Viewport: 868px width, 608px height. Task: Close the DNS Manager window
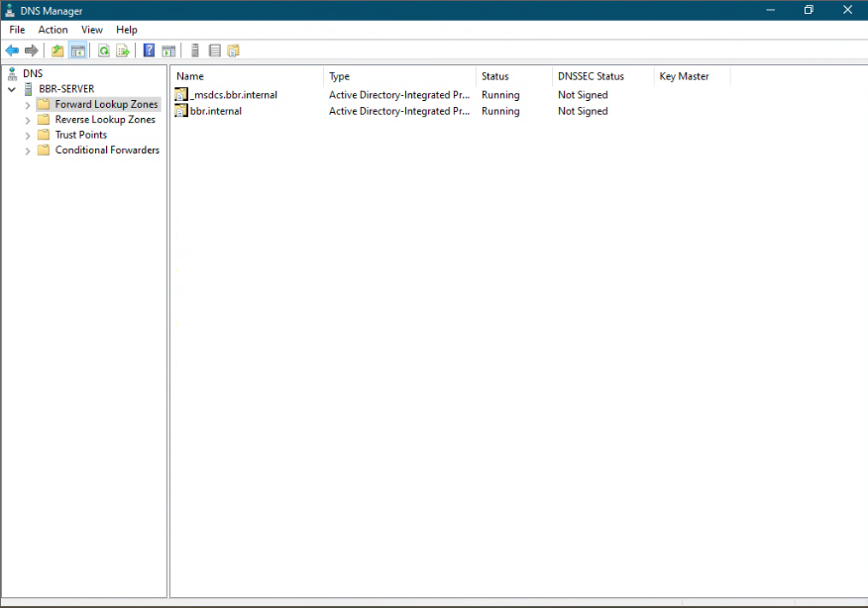pyautogui.click(x=847, y=10)
